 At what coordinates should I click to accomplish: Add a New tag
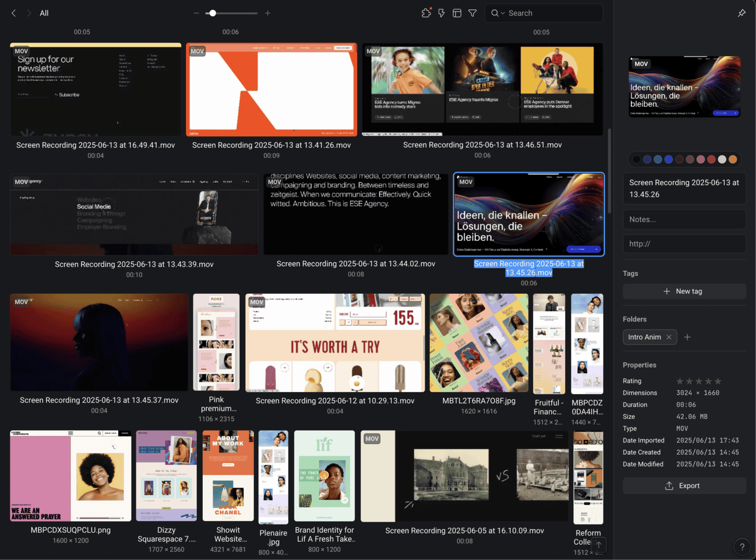point(685,291)
